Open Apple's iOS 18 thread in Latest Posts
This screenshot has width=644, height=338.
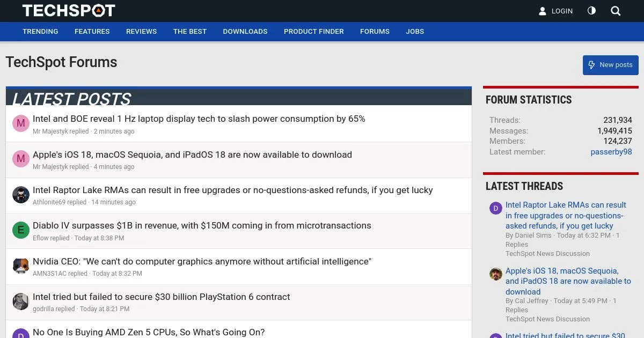192,155
